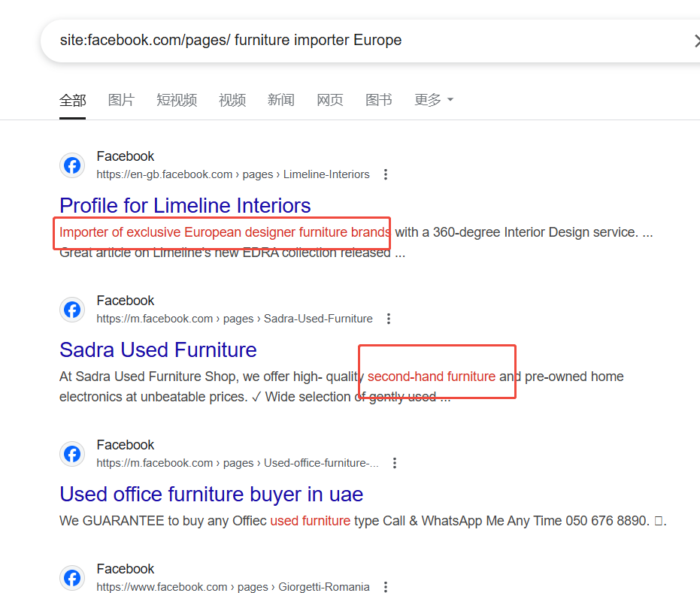700x593 pixels.
Task: Click Facebook site name above Giorgetti-Romania URL
Action: 126,569
